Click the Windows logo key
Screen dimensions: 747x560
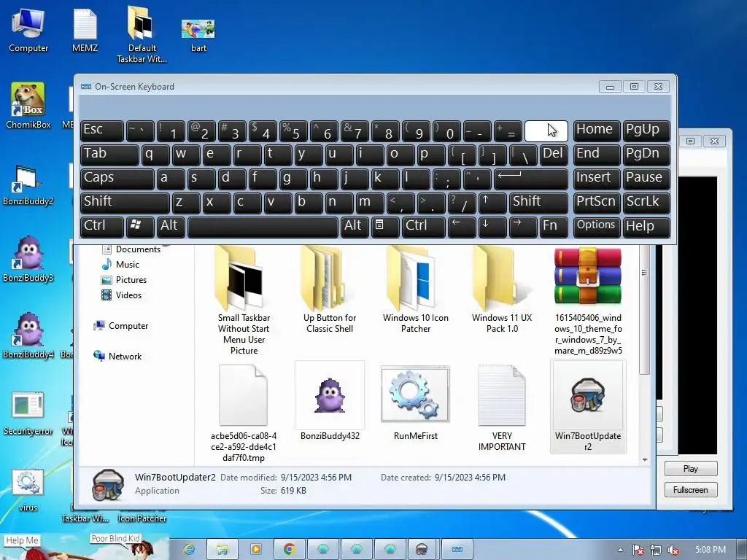click(140, 226)
